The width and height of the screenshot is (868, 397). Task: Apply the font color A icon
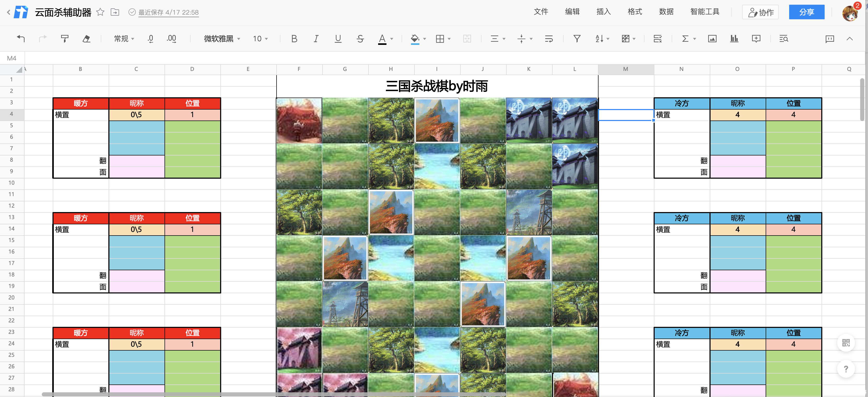pos(382,39)
